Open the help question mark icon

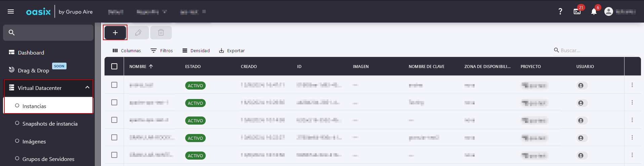pyautogui.click(x=560, y=11)
